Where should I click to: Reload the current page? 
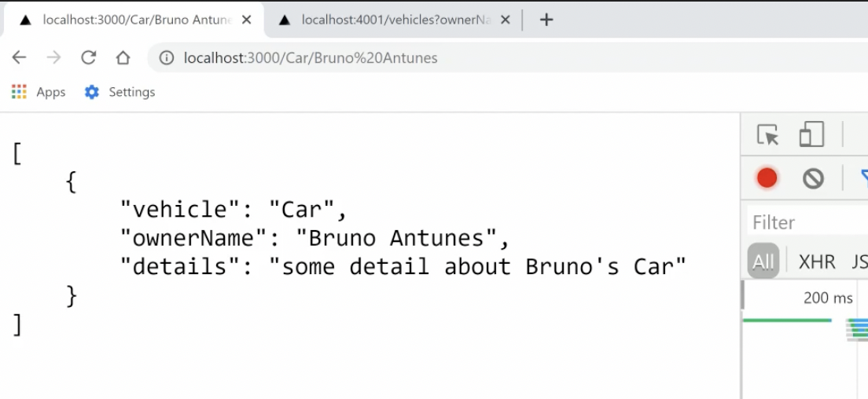click(88, 57)
